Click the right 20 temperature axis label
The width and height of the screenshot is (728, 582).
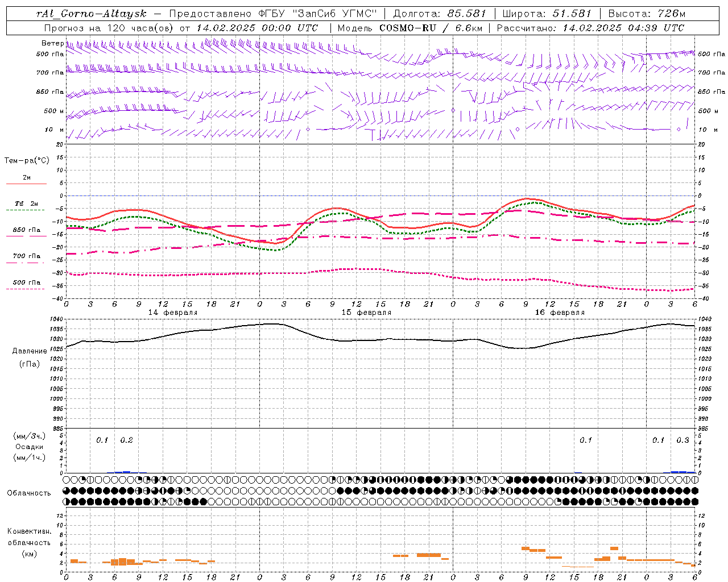[x=701, y=144]
